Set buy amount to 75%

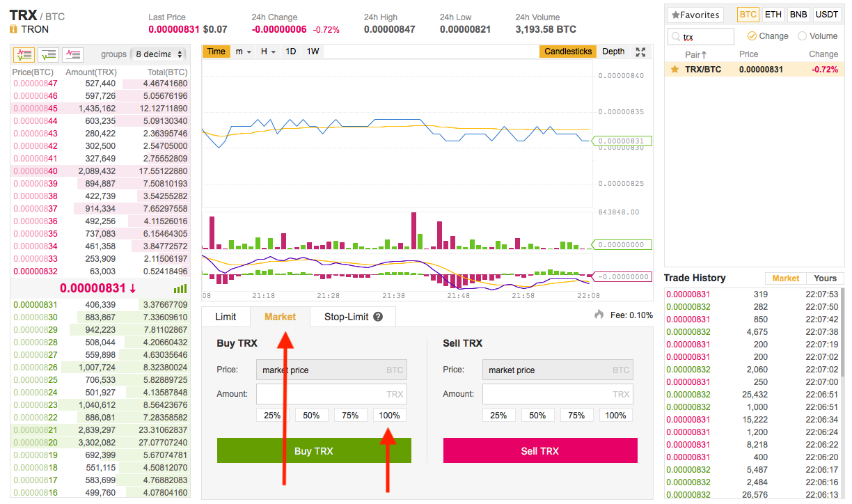point(350,415)
